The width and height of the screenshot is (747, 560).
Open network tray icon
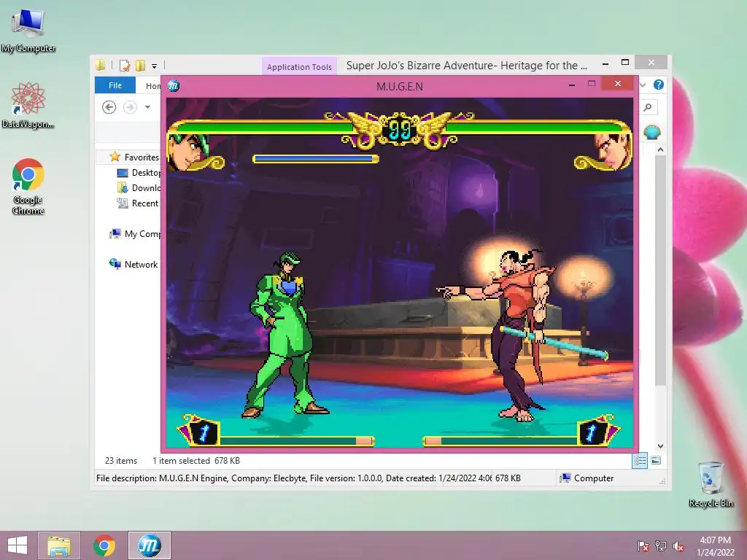(661, 546)
